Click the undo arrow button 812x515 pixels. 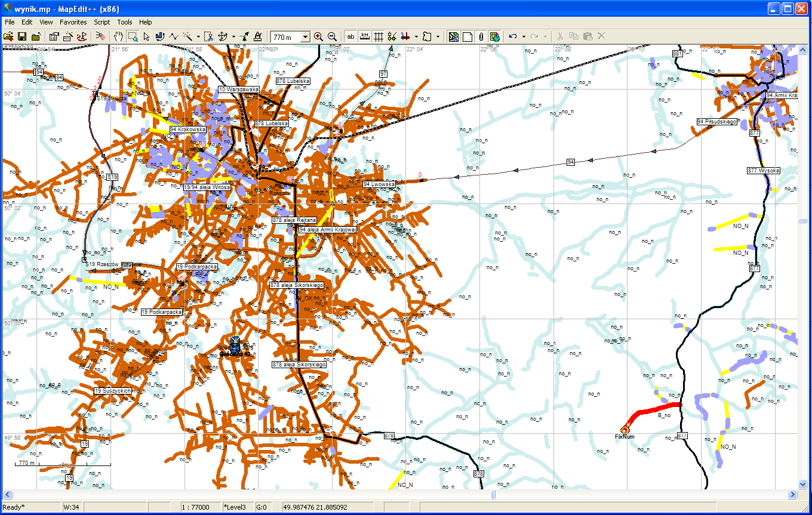(x=513, y=36)
